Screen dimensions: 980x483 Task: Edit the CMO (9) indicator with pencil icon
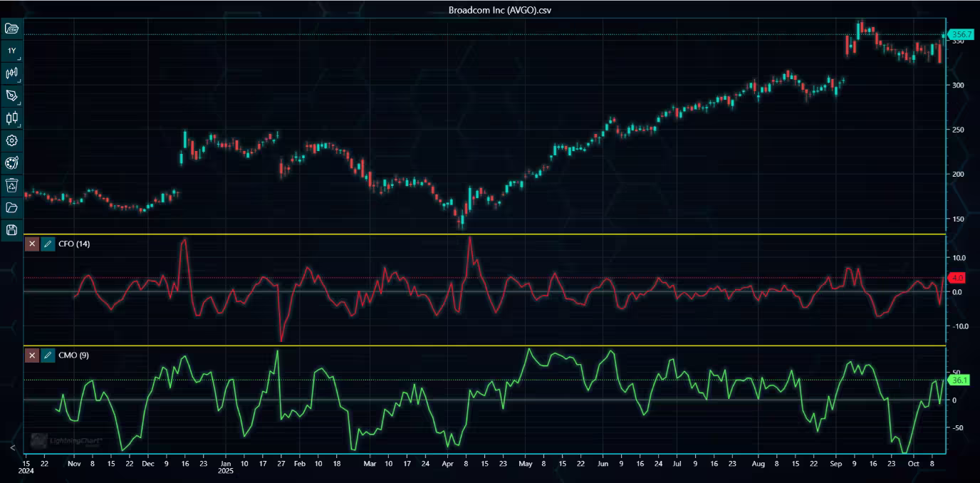pyautogui.click(x=48, y=355)
